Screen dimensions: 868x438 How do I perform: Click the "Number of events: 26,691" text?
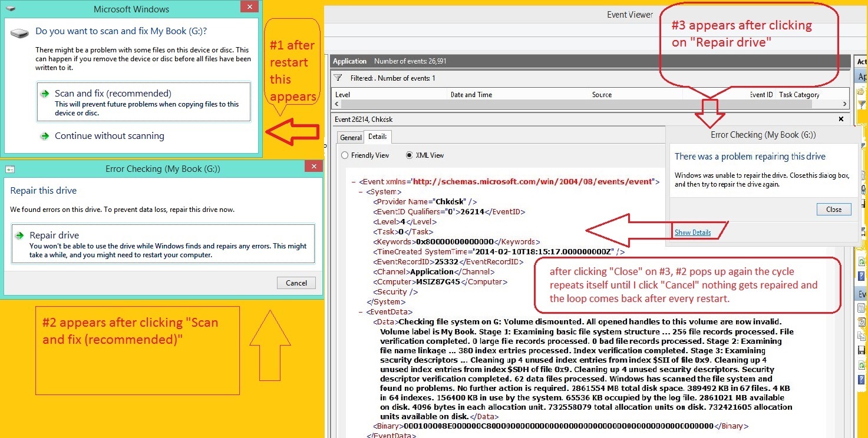click(x=410, y=61)
